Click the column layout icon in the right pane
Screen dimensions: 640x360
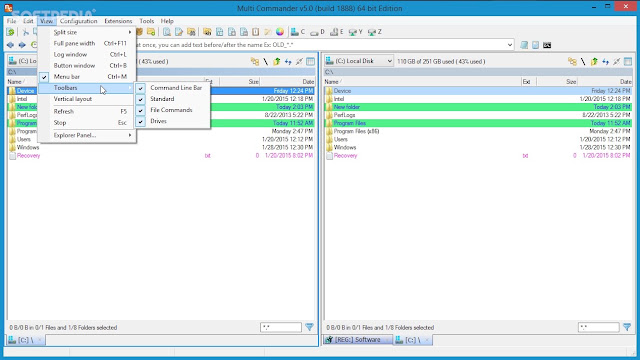tap(628, 62)
